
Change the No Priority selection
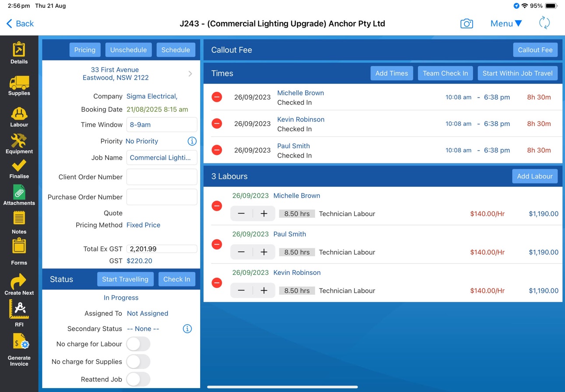[x=142, y=141]
